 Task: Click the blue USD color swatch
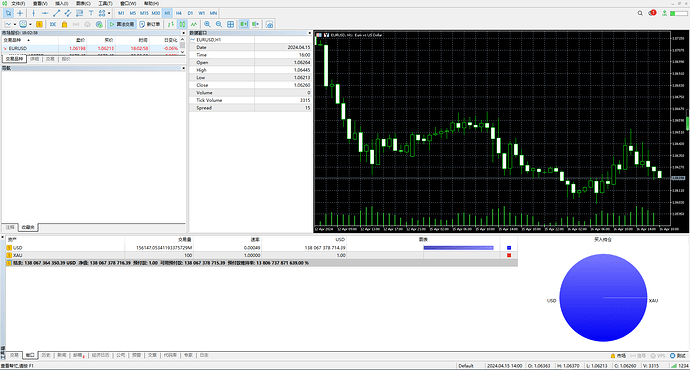coord(509,248)
